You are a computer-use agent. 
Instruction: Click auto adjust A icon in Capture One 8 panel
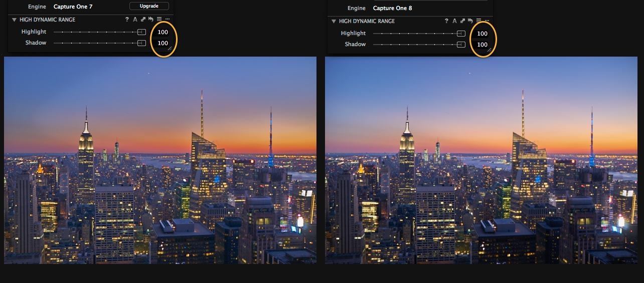coord(454,21)
